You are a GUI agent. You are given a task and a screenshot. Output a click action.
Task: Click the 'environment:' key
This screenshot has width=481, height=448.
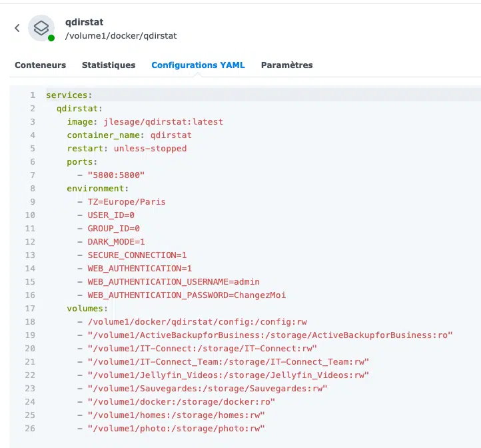pyautogui.click(x=97, y=189)
